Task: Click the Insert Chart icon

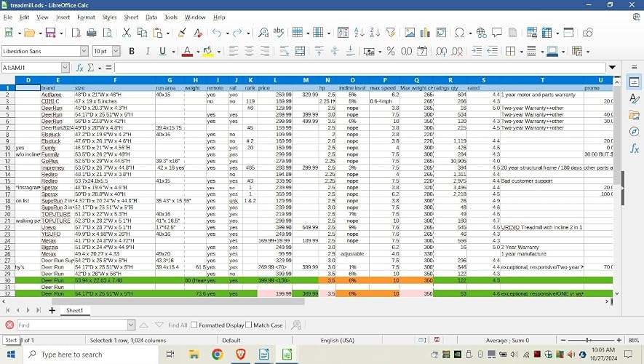Action: pyautogui.click(x=425, y=33)
